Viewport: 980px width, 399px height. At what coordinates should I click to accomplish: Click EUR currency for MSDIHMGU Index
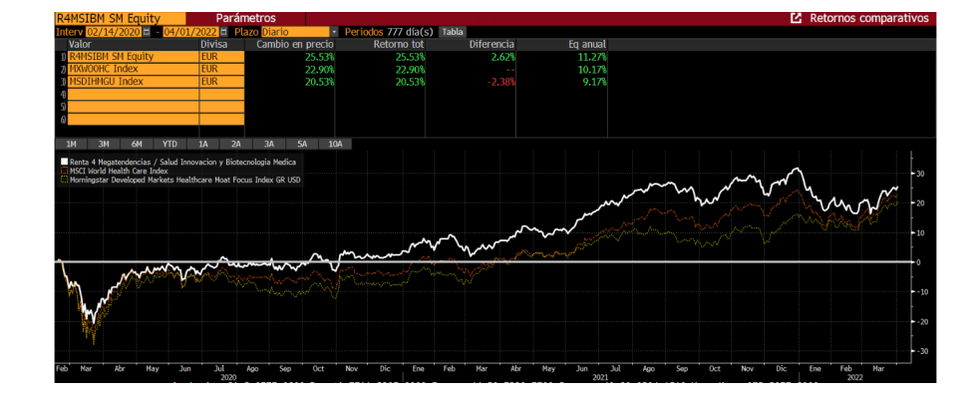click(x=221, y=81)
